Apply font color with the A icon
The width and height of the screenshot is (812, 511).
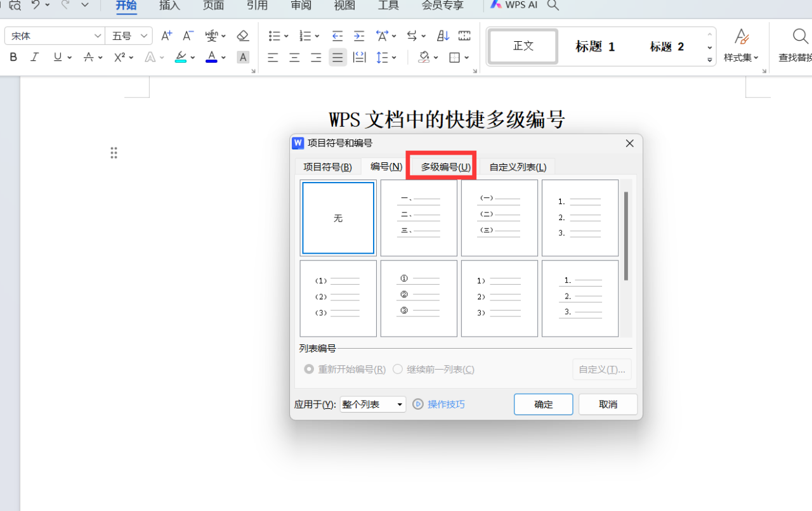pos(211,57)
